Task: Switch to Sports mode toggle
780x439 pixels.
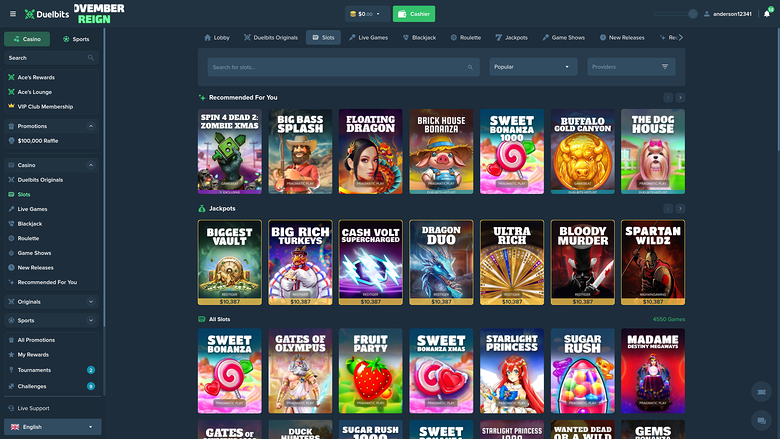Action: click(x=76, y=39)
